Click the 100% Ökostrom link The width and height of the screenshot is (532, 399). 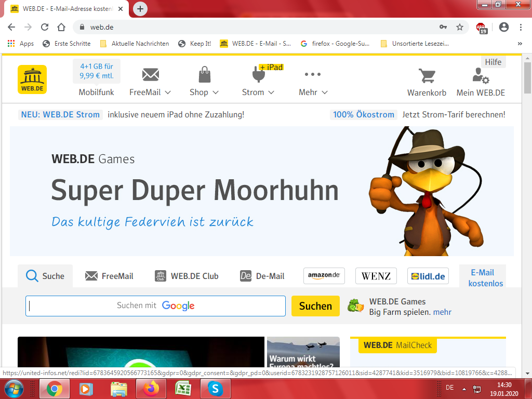[363, 115]
